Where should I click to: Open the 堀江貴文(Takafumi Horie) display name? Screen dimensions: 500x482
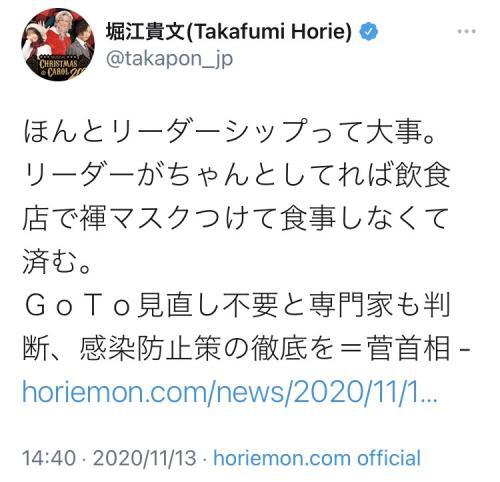tap(229, 32)
